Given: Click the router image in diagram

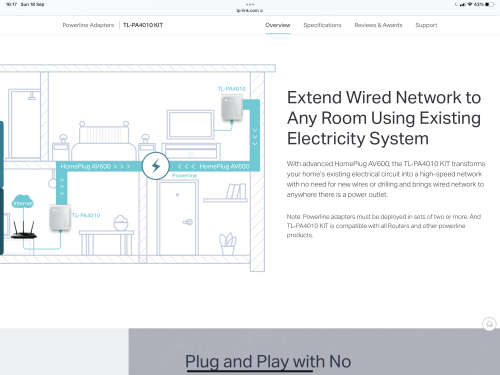Looking at the screenshot, I should (24, 230).
